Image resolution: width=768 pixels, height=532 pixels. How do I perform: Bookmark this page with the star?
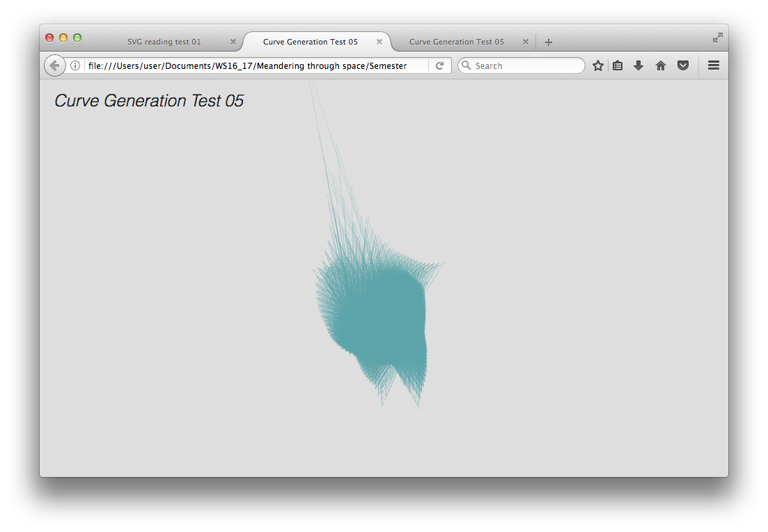(x=597, y=65)
